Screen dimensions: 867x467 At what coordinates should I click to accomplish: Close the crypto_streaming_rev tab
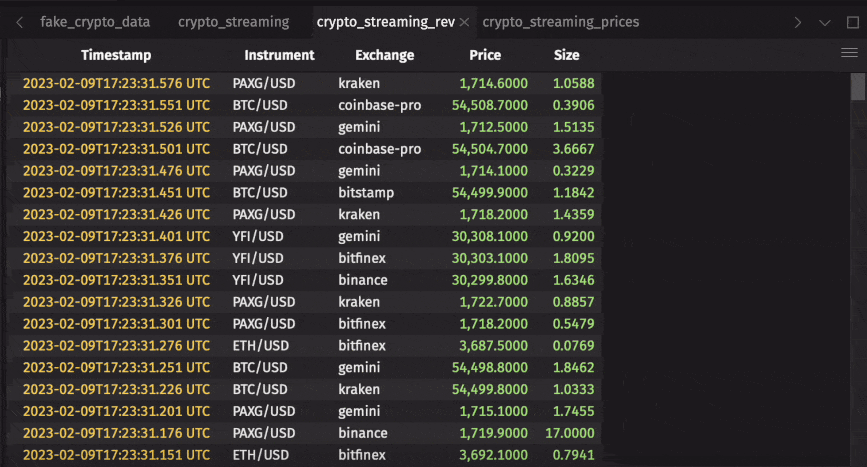(464, 22)
